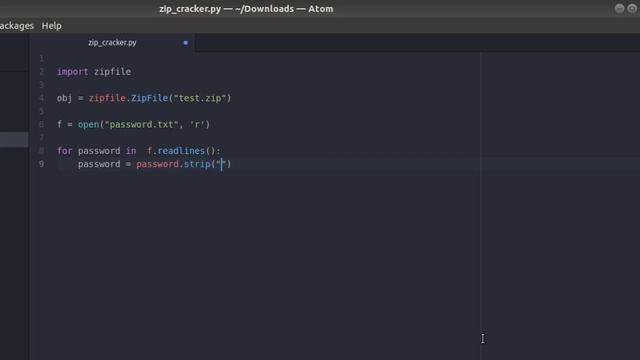The height and width of the screenshot is (360, 640).
Task: Click line number 9 in the gutter
Action: click(x=41, y=164)
